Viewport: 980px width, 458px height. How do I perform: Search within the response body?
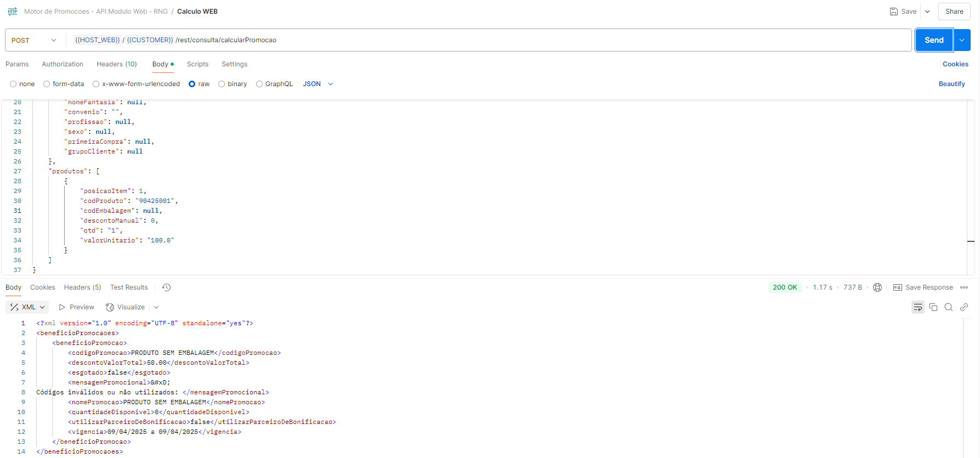pos(949,307)
